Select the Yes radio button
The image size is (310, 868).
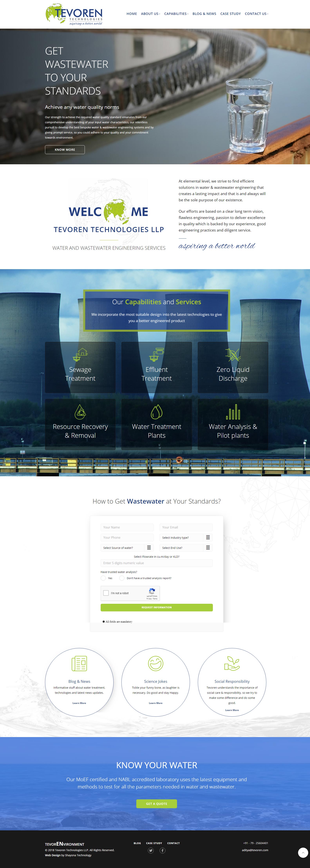(x=103, y=578)
